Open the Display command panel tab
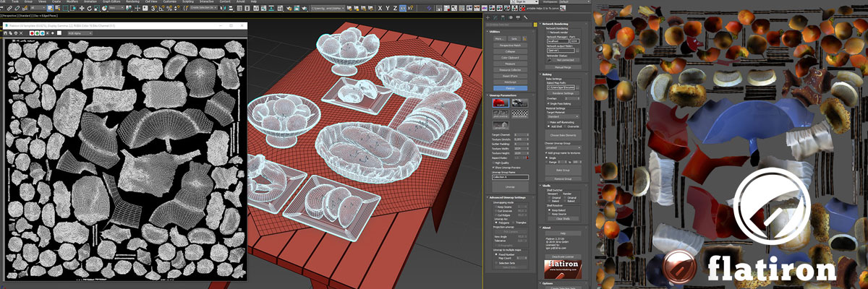 [518, 17]
